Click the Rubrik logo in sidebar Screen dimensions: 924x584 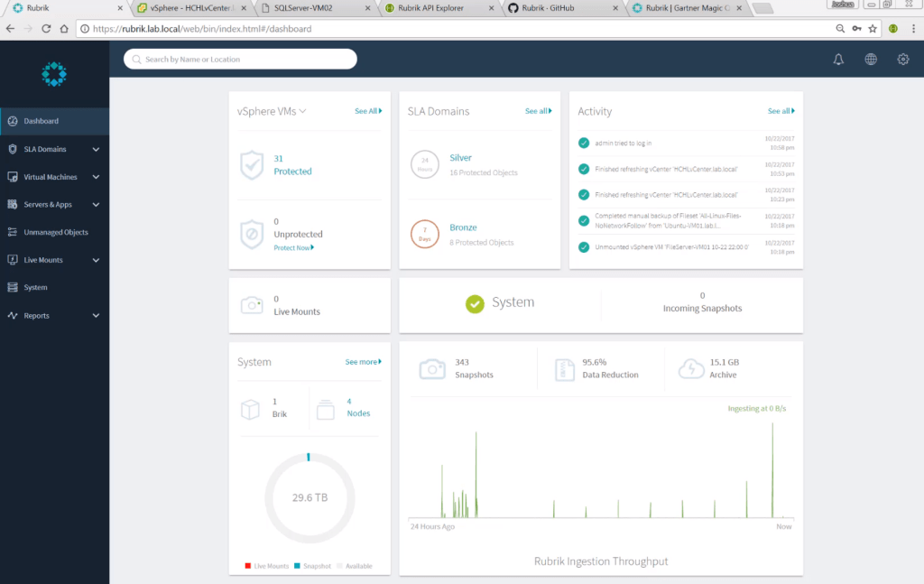[54, 74]
